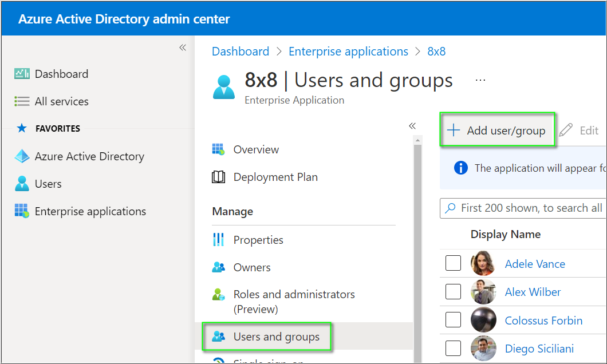
Task: Click Colossus Forbin's avatar image
Action: pyautogui.click(x=483, y=320)
